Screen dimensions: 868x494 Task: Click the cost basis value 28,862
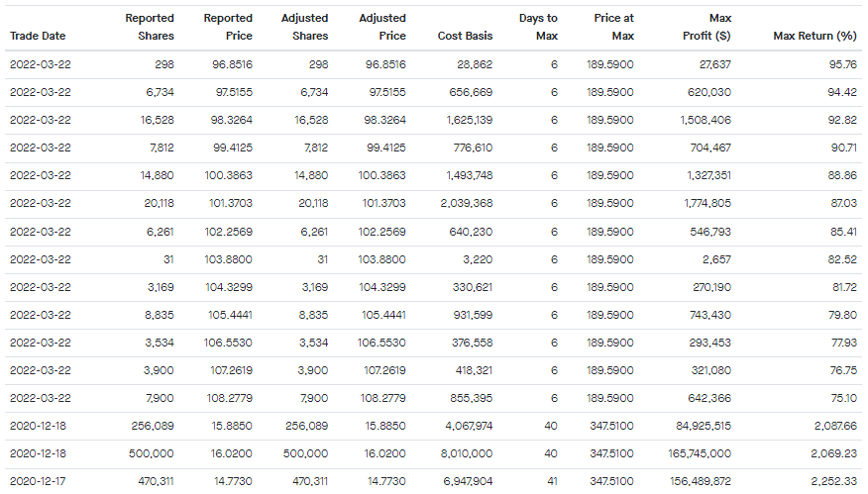click(473, 64)
